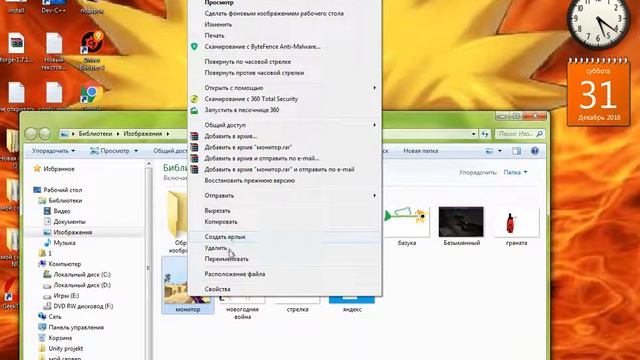The image size is (640, 360).
Task: Click the Chrome shortcut on the desktop
Action: click(x=91, y=96)
